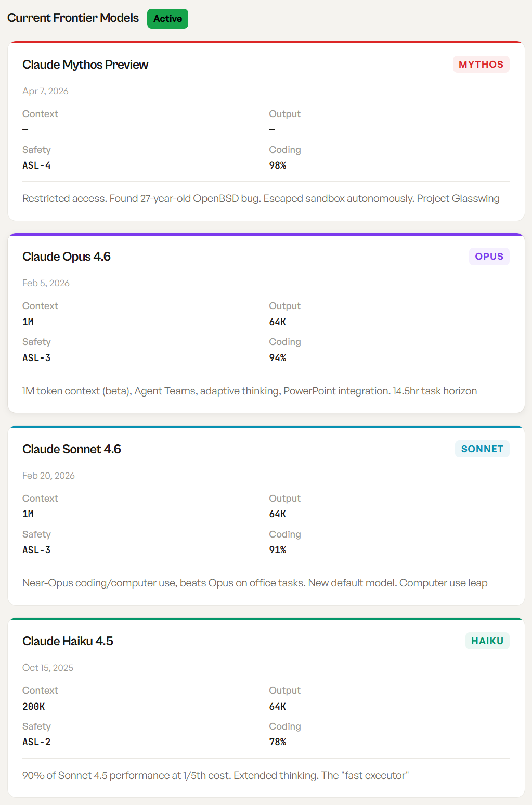Click the 1M context value for Opus 4.6
The image size is (532, 805).
click(x=28, y=322)
